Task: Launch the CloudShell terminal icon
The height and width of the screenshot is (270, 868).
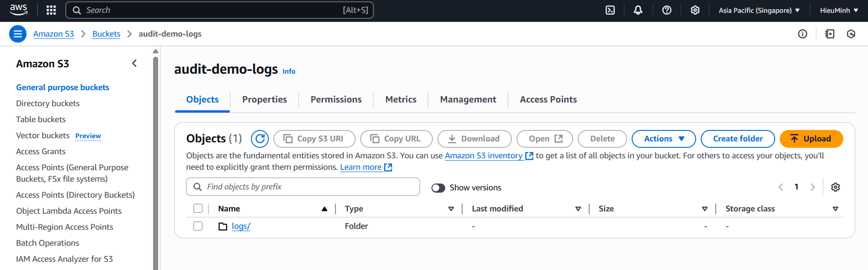Action: (610, 10)
